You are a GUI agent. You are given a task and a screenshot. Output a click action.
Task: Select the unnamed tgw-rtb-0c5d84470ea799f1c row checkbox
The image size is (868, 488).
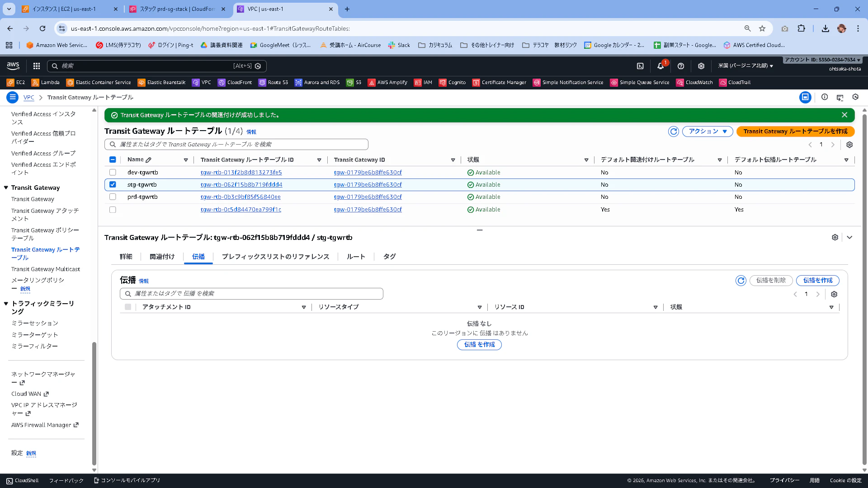tap(113, 210)
